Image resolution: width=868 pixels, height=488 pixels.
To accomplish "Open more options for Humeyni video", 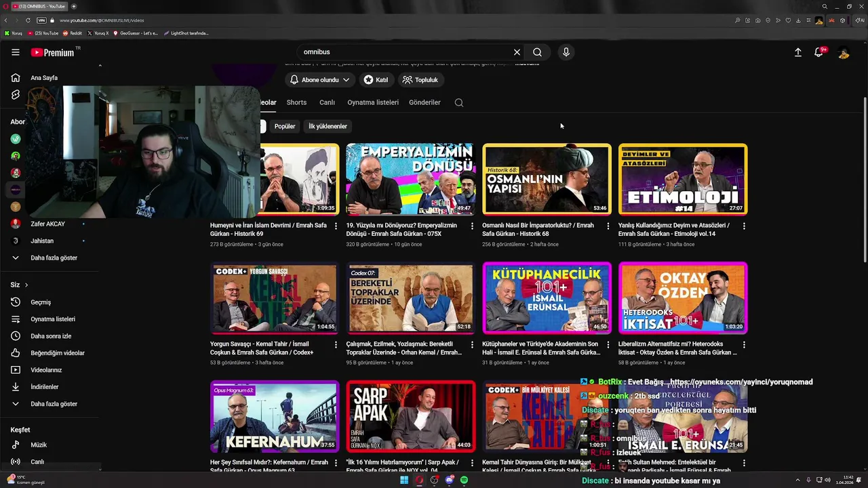I will (x=336, y=226).
